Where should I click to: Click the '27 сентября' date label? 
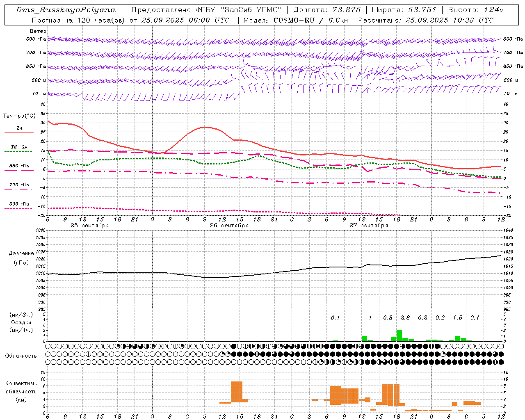coord(368,226)
